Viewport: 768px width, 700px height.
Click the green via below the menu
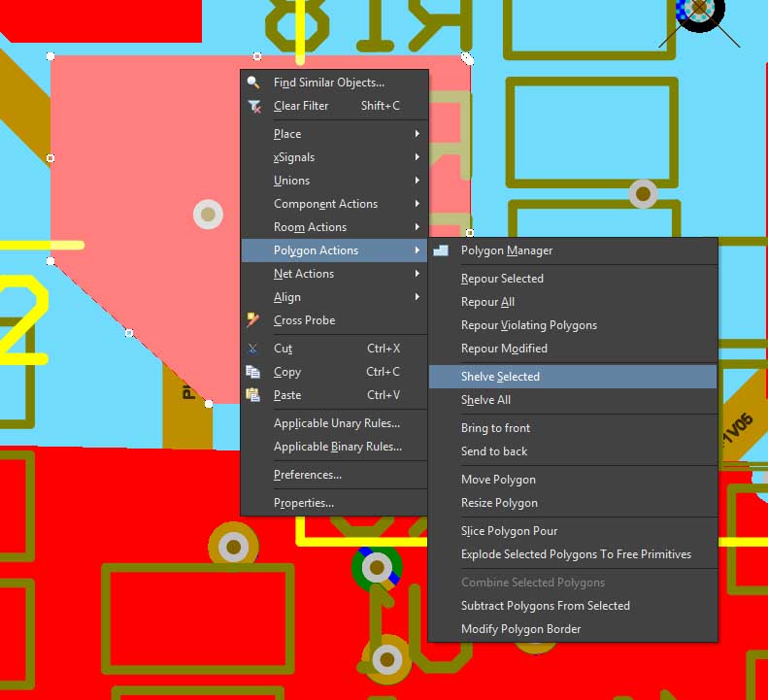coord(377,569)
